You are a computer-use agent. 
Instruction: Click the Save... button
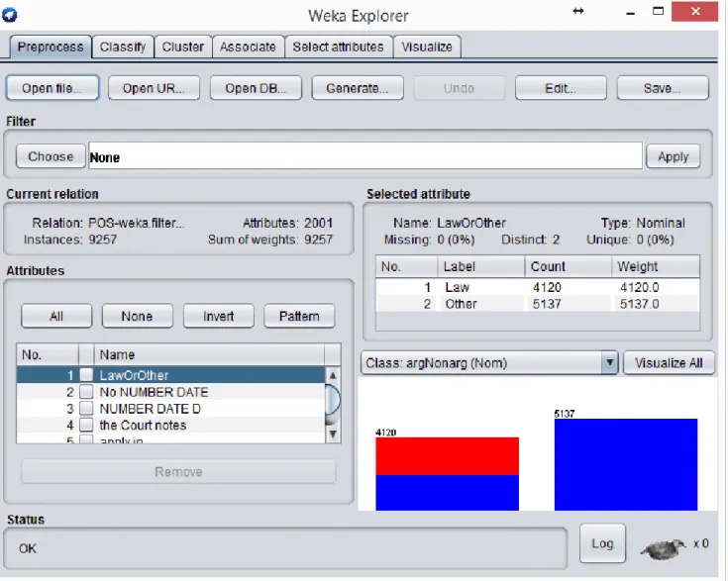point(663,88)
